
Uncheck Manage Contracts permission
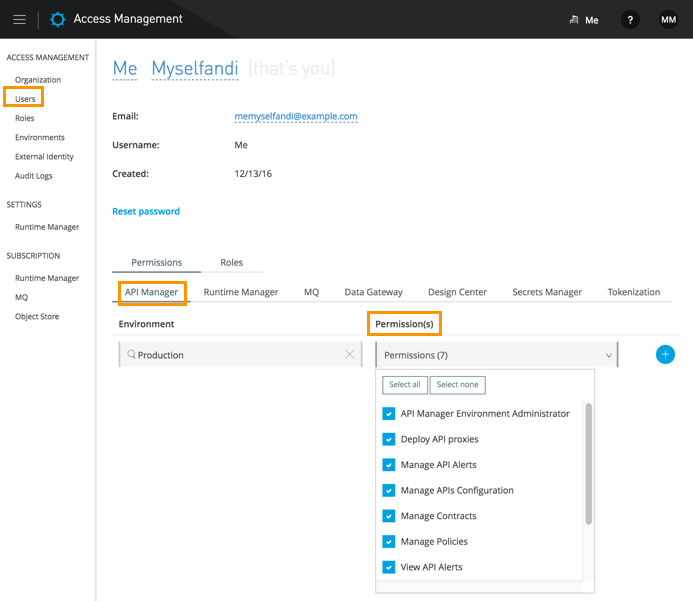pyautogui.click(x=388, y=516)
